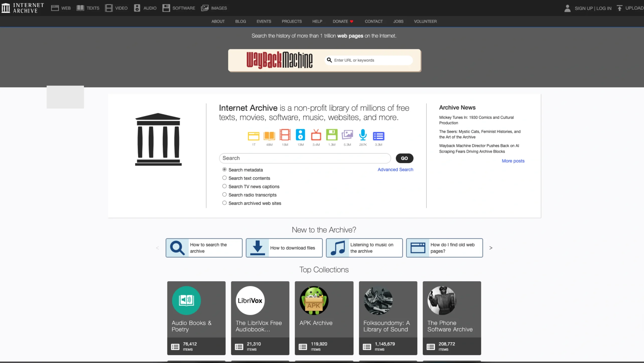
Task: Click the red TV icon labeled 3.4M
Action: click(x=316, y=135)
